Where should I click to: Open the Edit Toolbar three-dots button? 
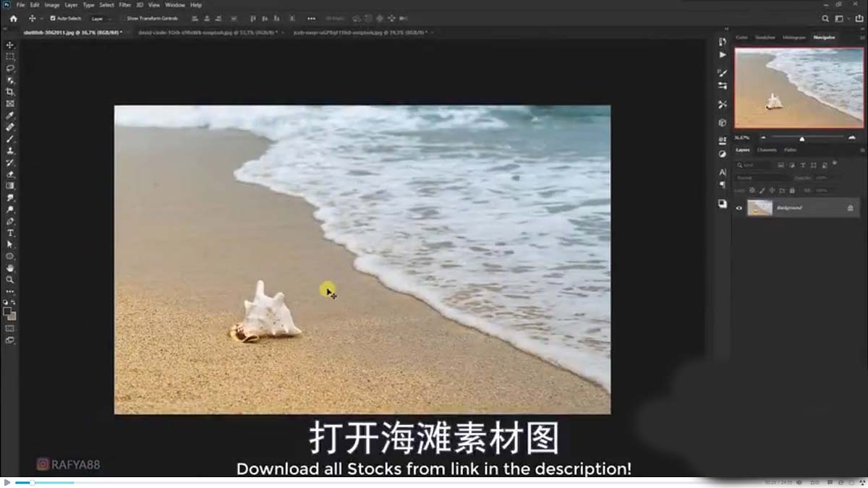point(10,291)
